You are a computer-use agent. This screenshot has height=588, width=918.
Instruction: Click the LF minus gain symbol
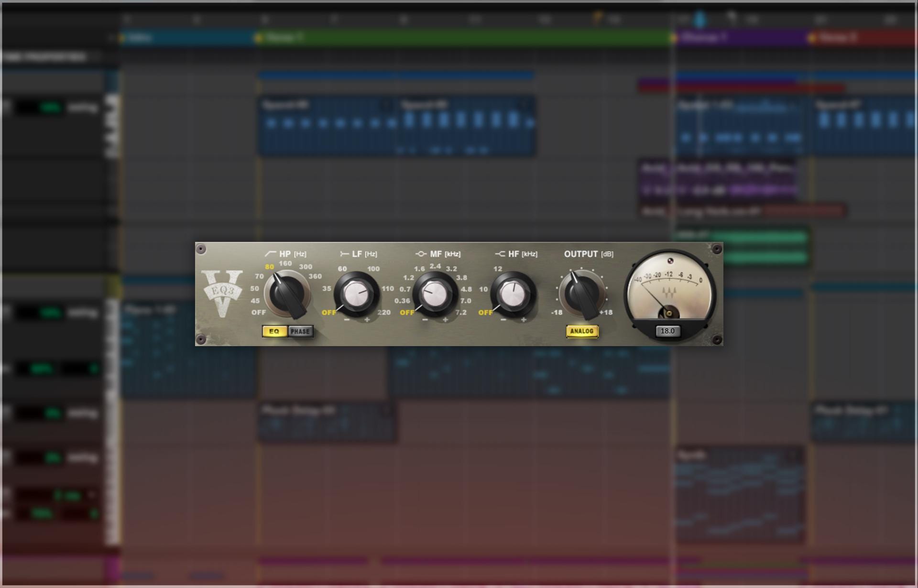347,319
